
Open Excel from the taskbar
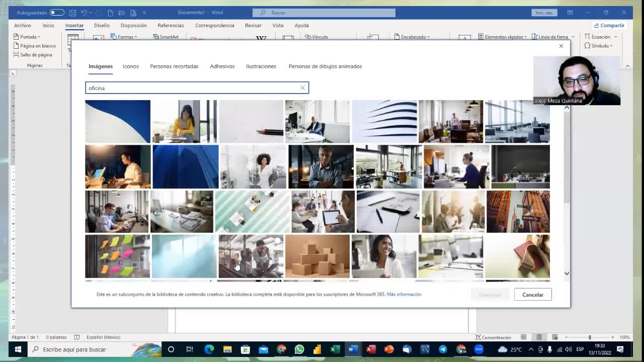[x=335, y=349]
